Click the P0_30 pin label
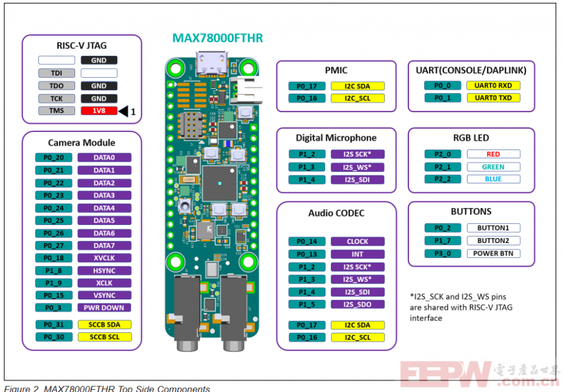Screen dimensions: 564x392 coord(54,337)
